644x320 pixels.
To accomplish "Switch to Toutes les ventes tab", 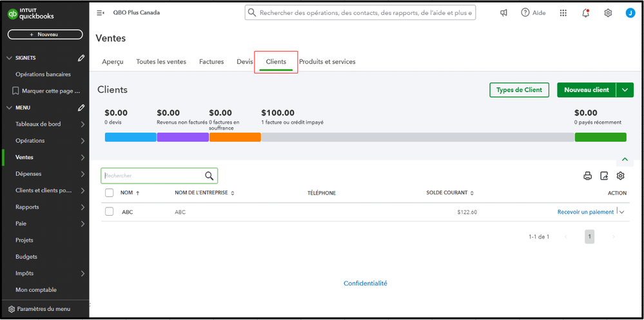I will click(161, 62).
